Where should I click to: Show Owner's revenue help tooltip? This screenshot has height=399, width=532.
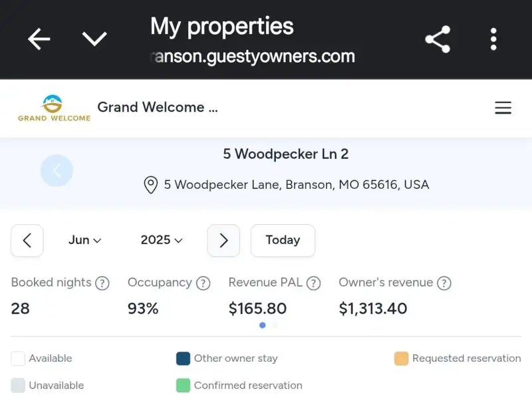tap(444, 283)
